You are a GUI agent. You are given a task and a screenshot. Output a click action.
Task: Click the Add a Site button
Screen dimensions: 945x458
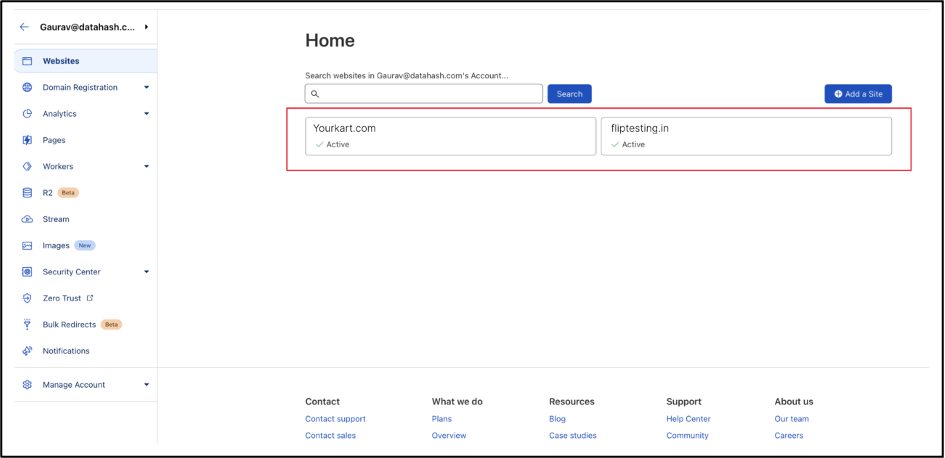pos(858,94)
